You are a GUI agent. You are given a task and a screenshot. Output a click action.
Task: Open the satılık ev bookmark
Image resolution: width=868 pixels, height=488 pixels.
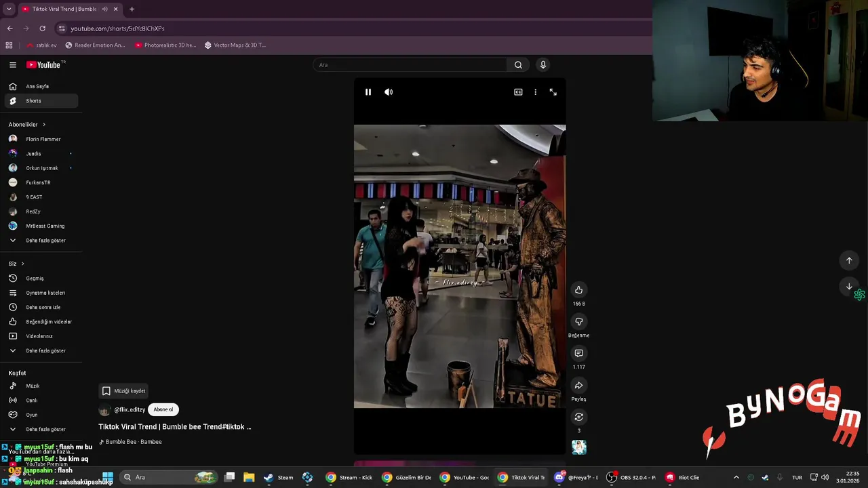point(41,45)
